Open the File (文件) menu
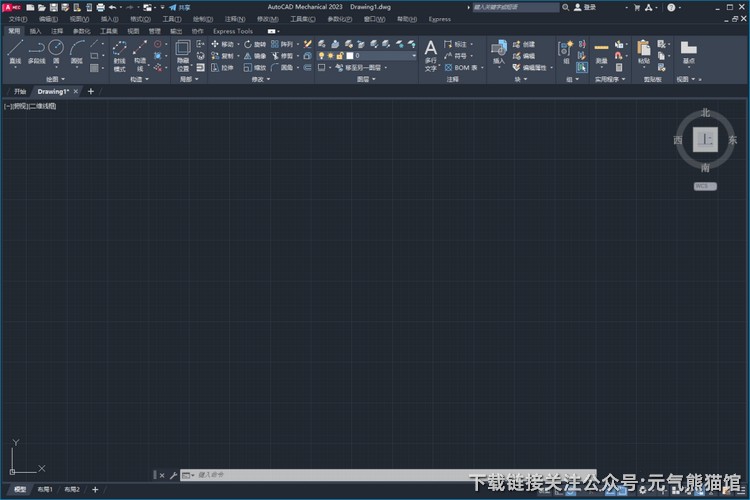750x500 pixels. [18, 19]
